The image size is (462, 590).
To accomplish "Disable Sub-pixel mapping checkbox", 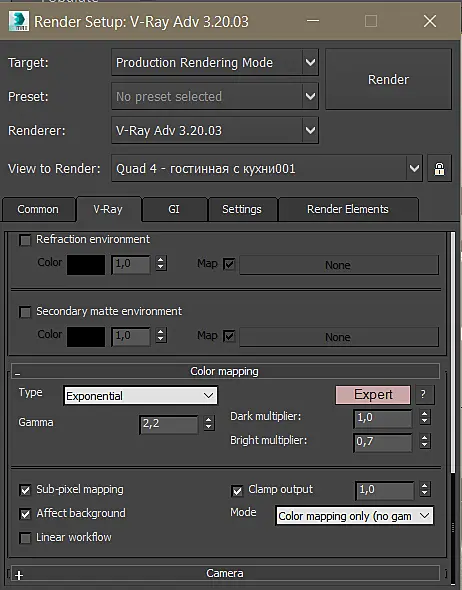I will tap(25, 490).
